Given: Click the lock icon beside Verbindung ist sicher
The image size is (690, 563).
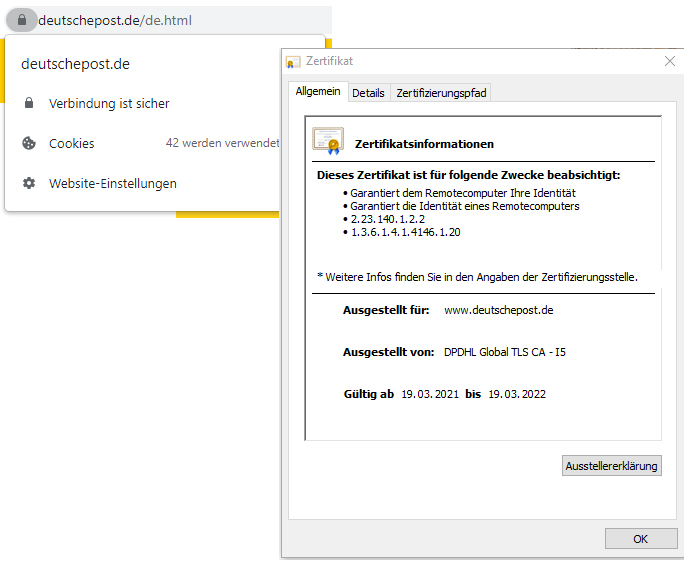Looking at the screenshot, I should pyautogui.click(x=29, y=103).
